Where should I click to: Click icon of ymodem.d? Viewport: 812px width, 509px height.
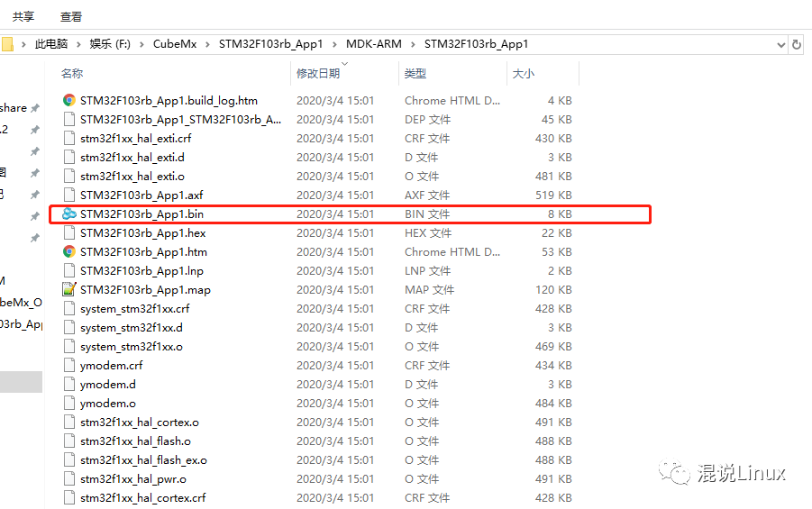pyautogui.click(x=68, y=384)
